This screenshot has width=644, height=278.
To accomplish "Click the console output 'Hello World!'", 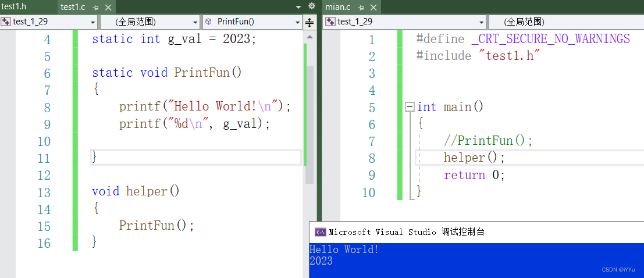I will click(344, 250).
